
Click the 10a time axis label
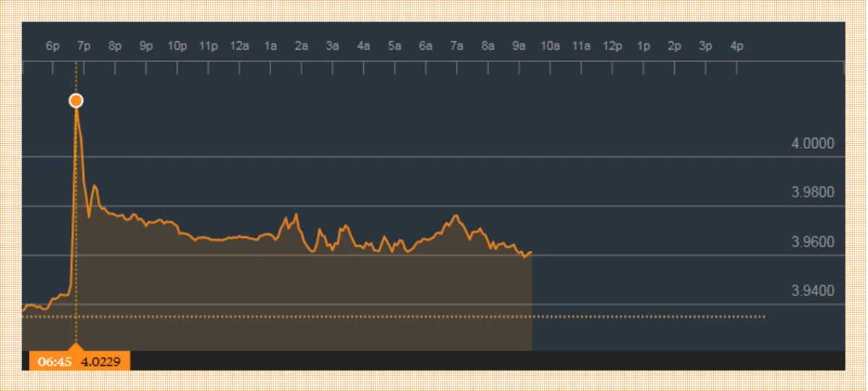tap(550, 46)
